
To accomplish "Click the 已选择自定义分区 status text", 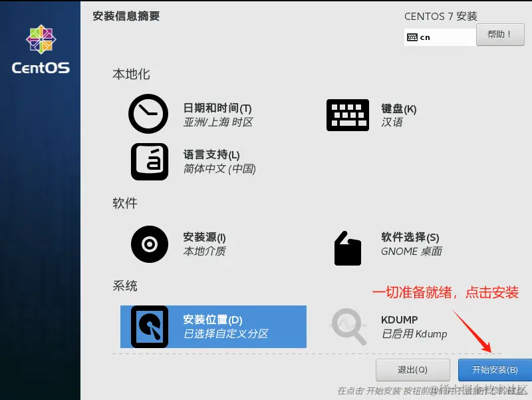I will coord(225,334).
